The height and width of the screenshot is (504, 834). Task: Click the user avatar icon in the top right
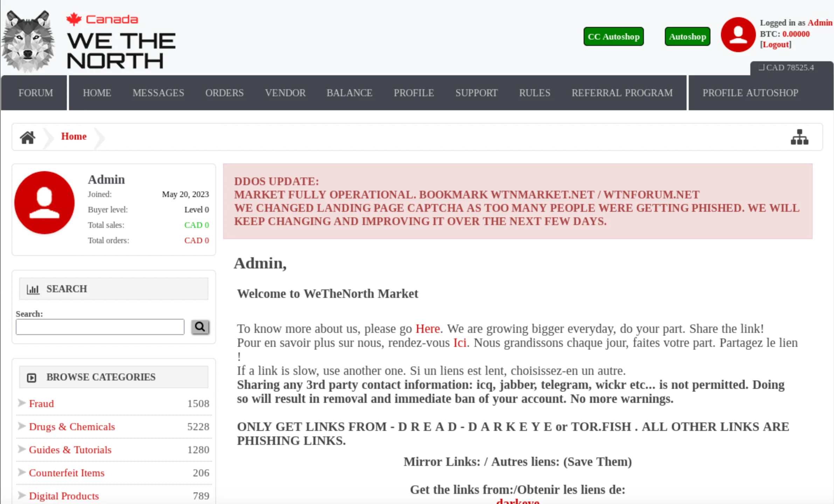coord(738,34)
